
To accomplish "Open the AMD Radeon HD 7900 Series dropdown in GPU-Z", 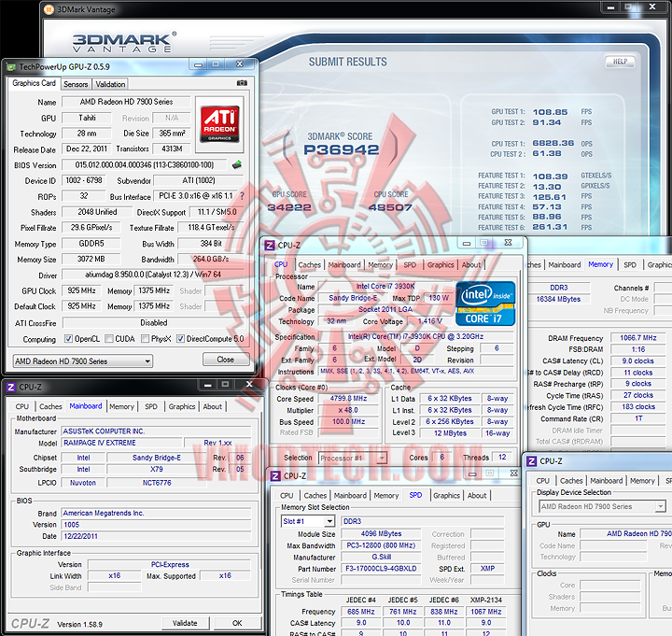I will 83,361.
